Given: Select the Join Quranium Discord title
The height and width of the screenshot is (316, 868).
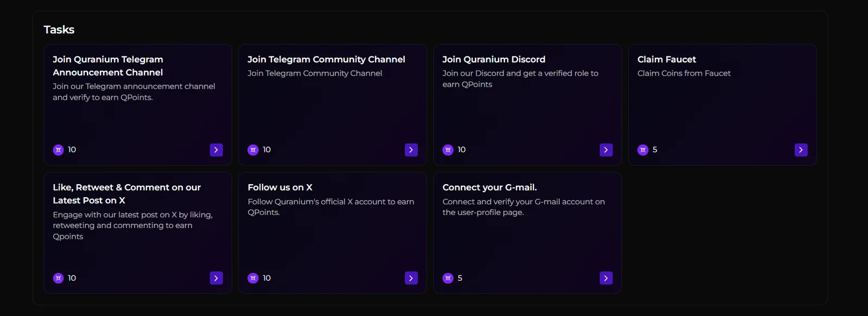Looking at the screenshot, I should pyautogui.click(x=494, y=59).
